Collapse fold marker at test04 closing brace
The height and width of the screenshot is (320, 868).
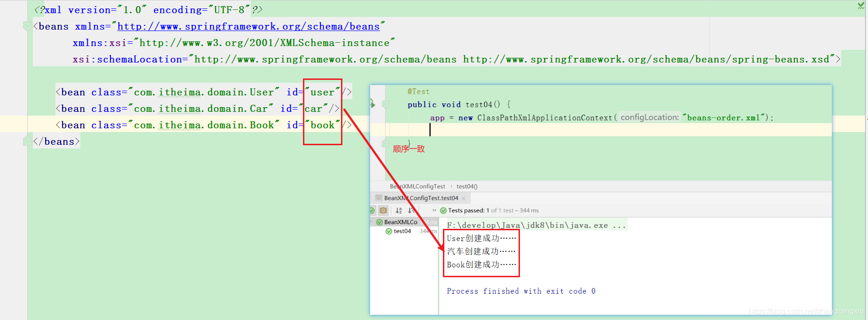coord(386,143)
